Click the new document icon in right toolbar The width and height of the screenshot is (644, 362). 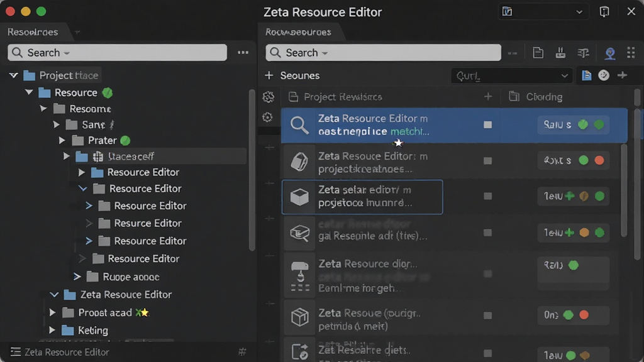(x=538, y=53)
